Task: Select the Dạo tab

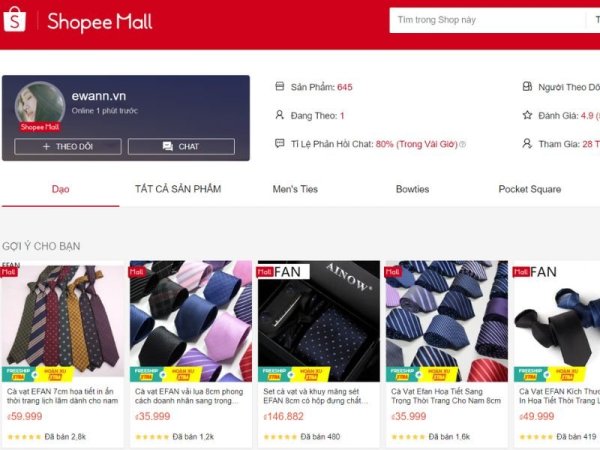Action: tap(60, 189)
